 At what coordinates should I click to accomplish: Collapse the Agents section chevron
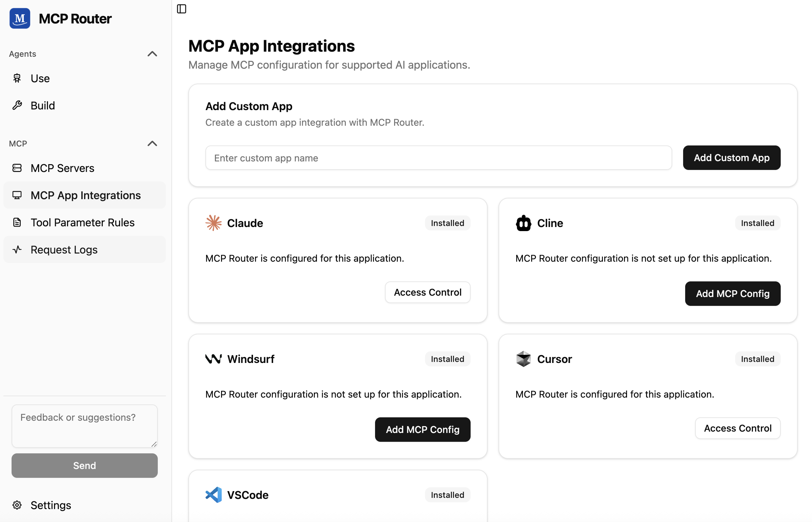(152, 54)
